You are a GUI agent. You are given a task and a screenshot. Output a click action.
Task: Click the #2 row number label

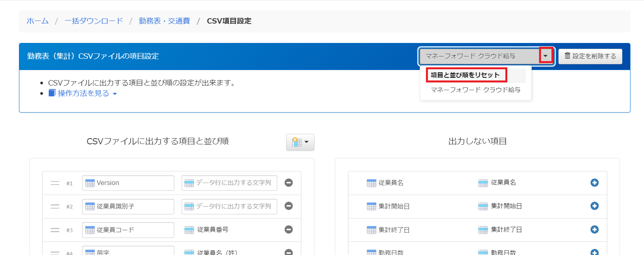pos(69,207)
